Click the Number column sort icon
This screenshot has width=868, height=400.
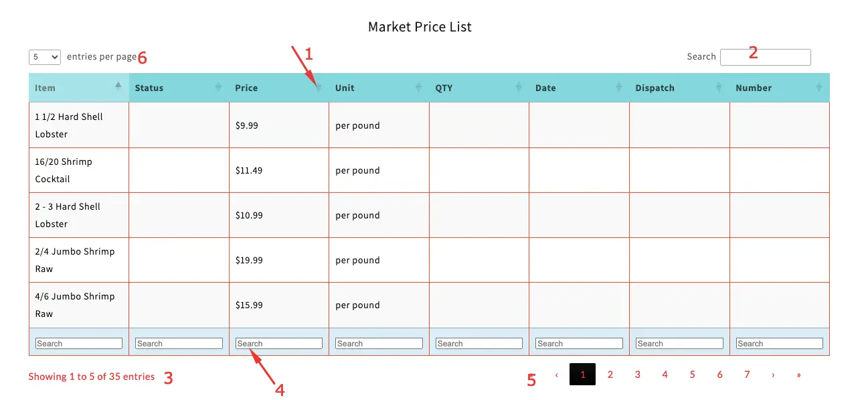point(819,88)
